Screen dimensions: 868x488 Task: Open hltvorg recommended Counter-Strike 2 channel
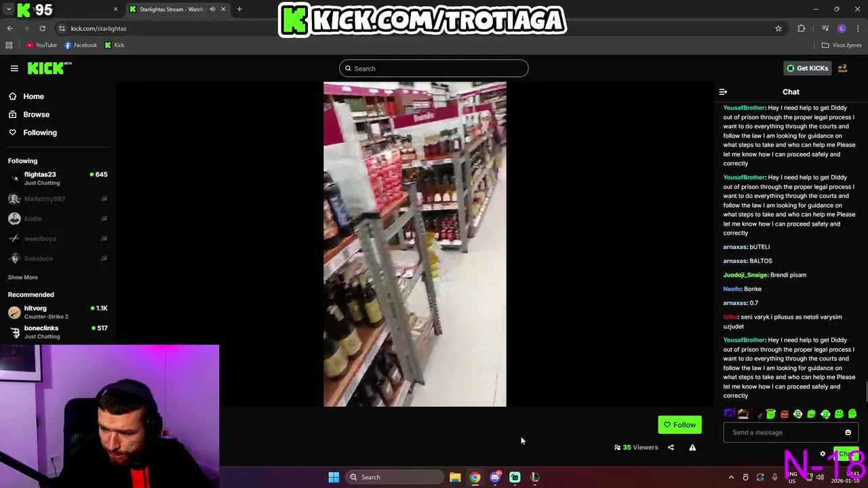tap(58, 312)
